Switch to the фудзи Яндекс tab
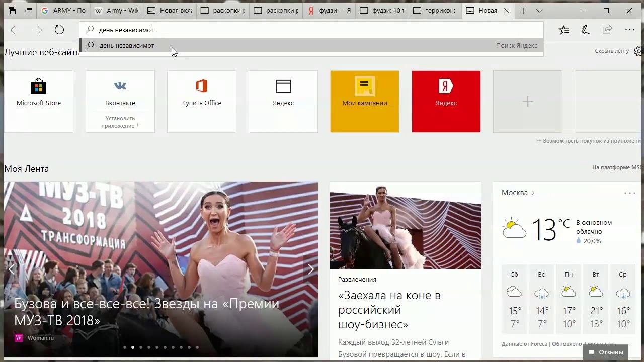The width and height of the screenshot is (644, 362). point(330,11)
